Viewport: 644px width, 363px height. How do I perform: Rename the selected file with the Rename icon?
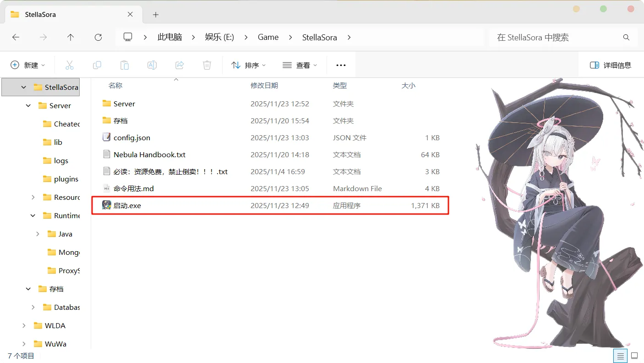click(152, 65)
